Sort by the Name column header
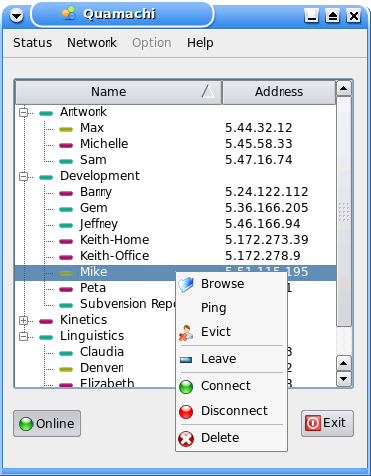The width and height of the screenshot is (371, 476). pos(119,92)
